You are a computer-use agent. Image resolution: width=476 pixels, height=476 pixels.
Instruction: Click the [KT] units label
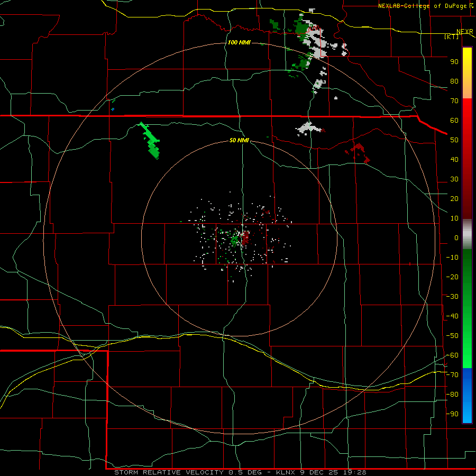(x=452, y=36)
